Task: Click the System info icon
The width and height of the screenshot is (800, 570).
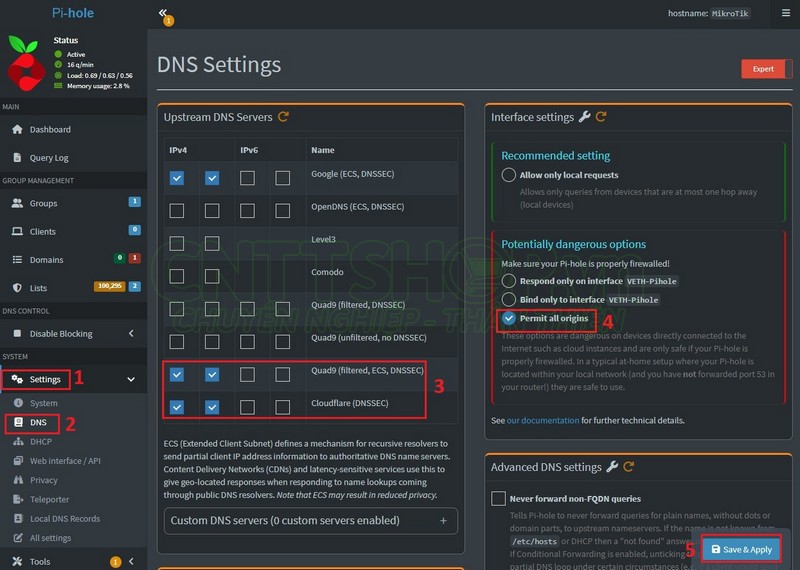Action: click(18, 403)
